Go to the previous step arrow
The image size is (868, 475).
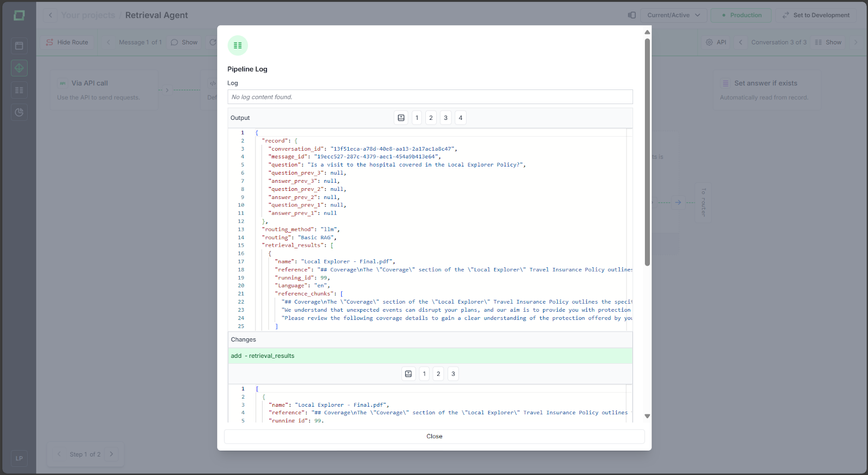(59, 454)
